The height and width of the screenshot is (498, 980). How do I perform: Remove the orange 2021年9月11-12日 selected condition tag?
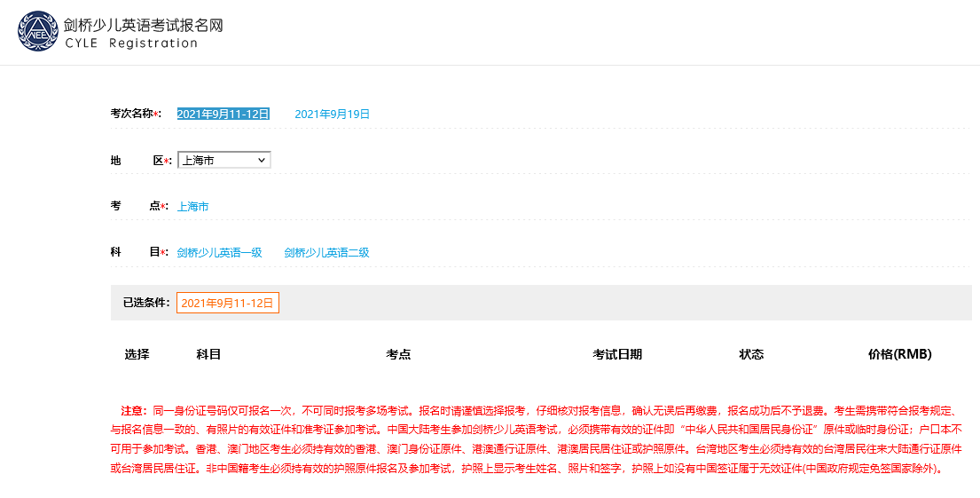pos(227,303)
